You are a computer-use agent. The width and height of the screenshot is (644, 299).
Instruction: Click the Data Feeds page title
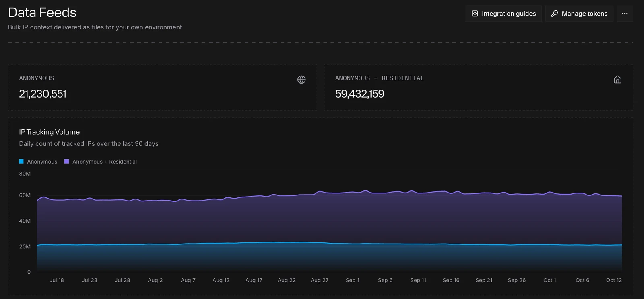point(42,12)
